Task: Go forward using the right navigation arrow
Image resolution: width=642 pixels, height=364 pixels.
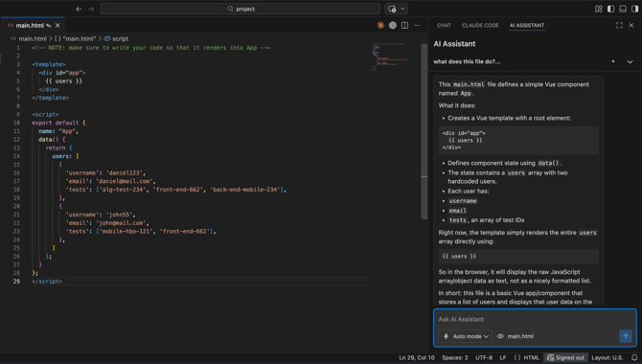Action: click(x=91, y=9)
